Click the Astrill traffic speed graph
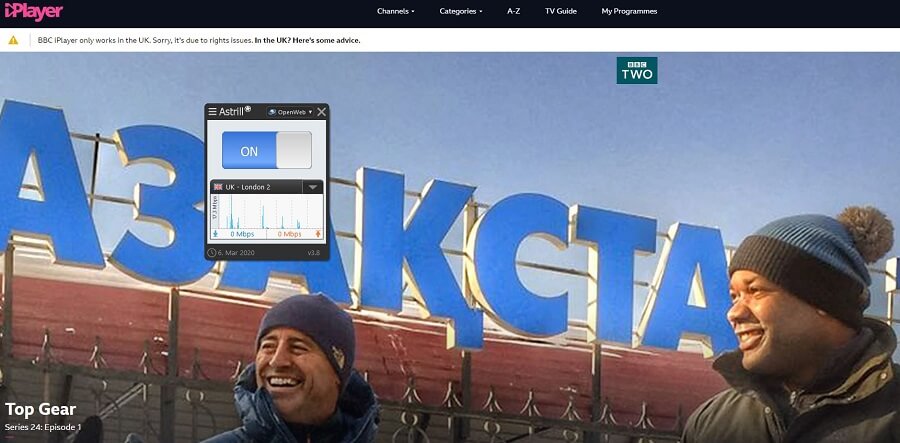 (267, 211)
